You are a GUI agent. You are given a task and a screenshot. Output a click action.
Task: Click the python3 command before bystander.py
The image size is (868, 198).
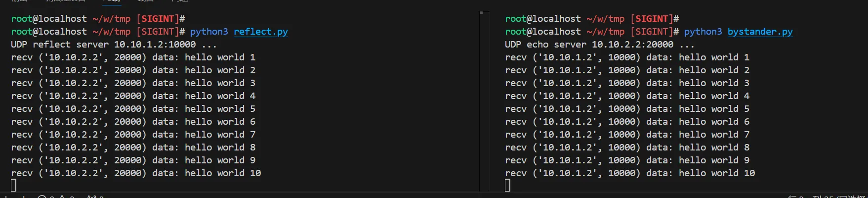(703, 32)
